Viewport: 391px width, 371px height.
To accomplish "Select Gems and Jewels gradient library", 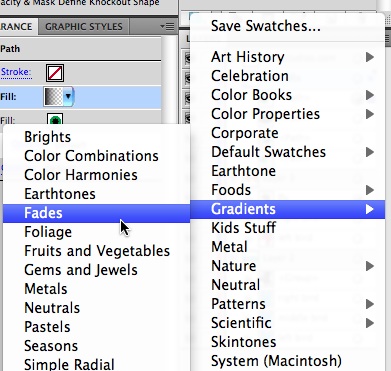I will pos(81,270).
